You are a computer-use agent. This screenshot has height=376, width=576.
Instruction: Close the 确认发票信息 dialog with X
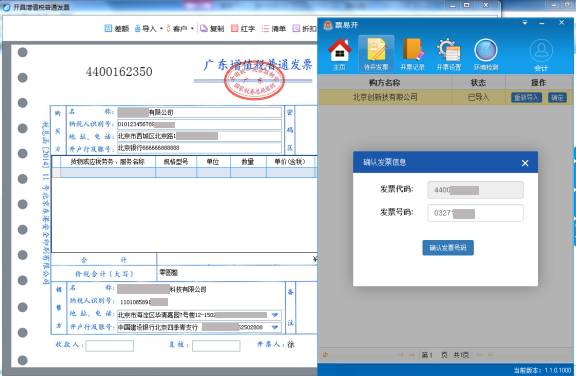click(525, 163)
